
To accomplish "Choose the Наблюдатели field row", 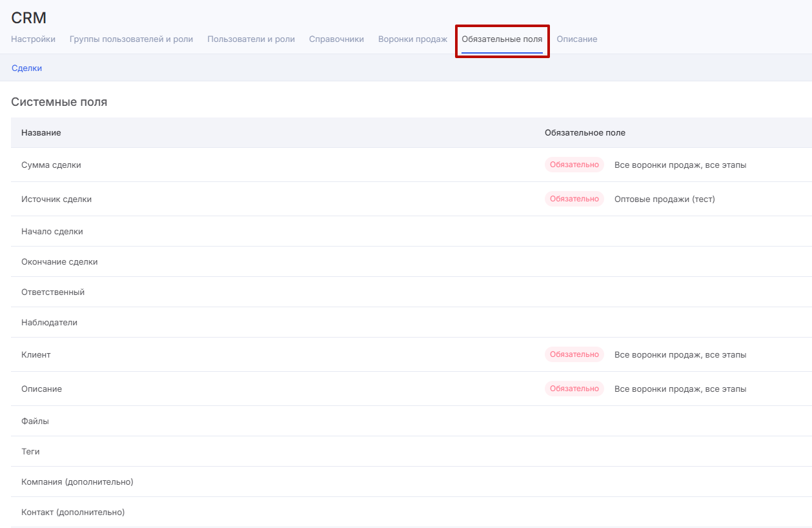I will pos(49,322).
